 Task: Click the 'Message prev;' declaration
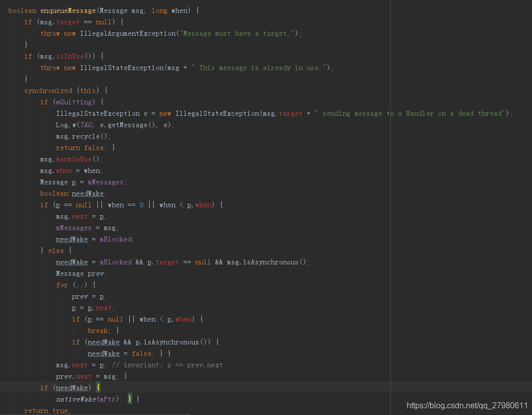pyautogui.click(x=82, y=274)
